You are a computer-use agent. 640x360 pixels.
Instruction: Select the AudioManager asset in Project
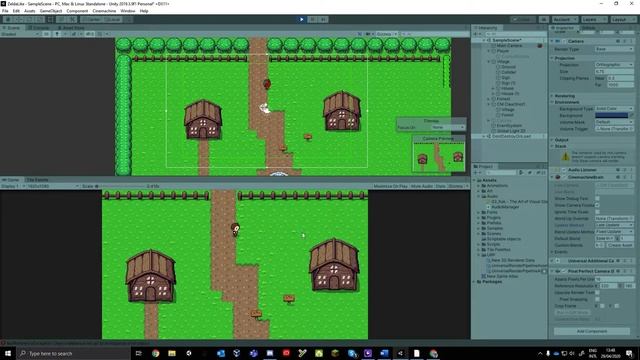coord(505,207)
